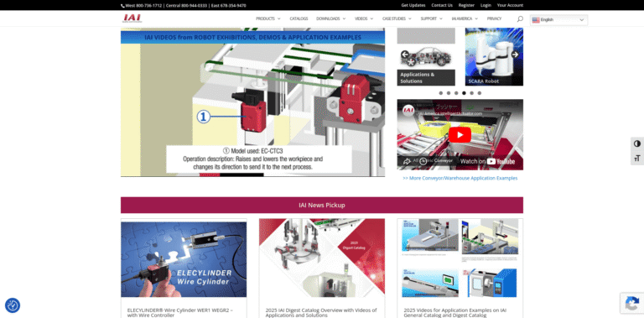
Task: Click the IAI VIDEOS from ROBOT EXHIBITIONS heading
Action: point(252,38)
